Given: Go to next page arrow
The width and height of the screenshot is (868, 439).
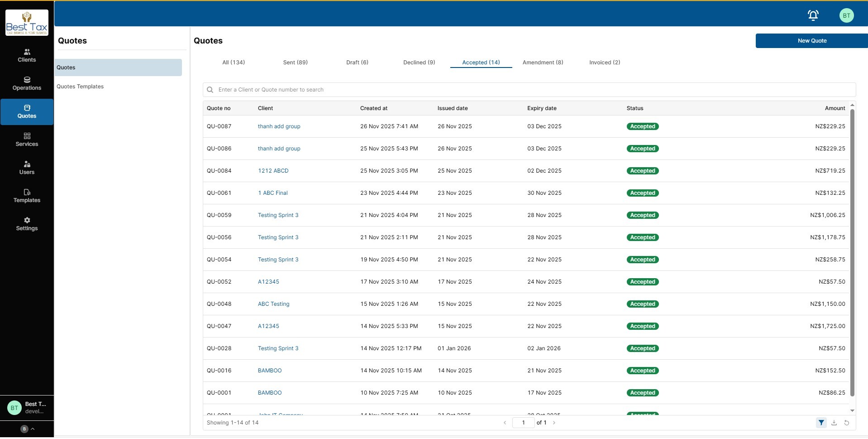Looking at the screenshot, I should pos(554,423).
